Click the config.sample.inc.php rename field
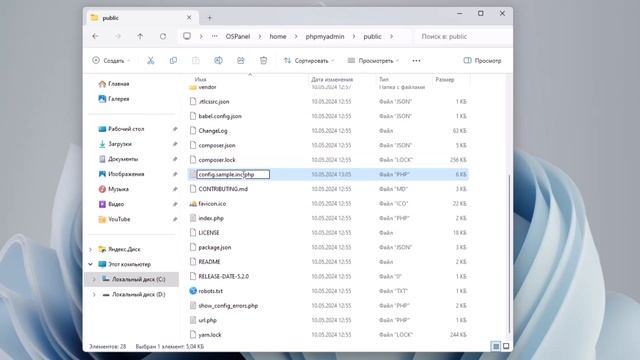Viewport: 640px width, 360px height. coord(233,174)
